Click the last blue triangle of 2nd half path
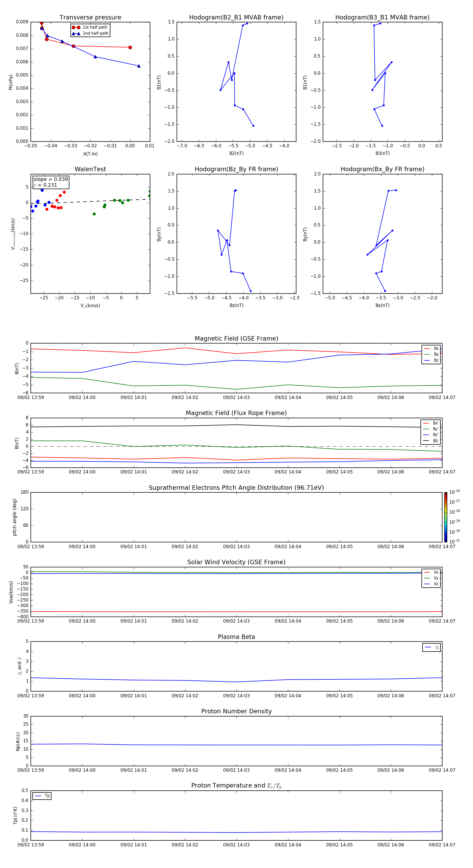 click(139, 66)
